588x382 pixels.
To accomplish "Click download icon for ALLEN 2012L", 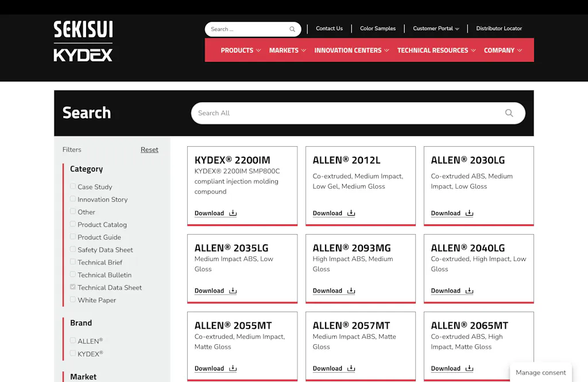I will (x=351, y=213).
